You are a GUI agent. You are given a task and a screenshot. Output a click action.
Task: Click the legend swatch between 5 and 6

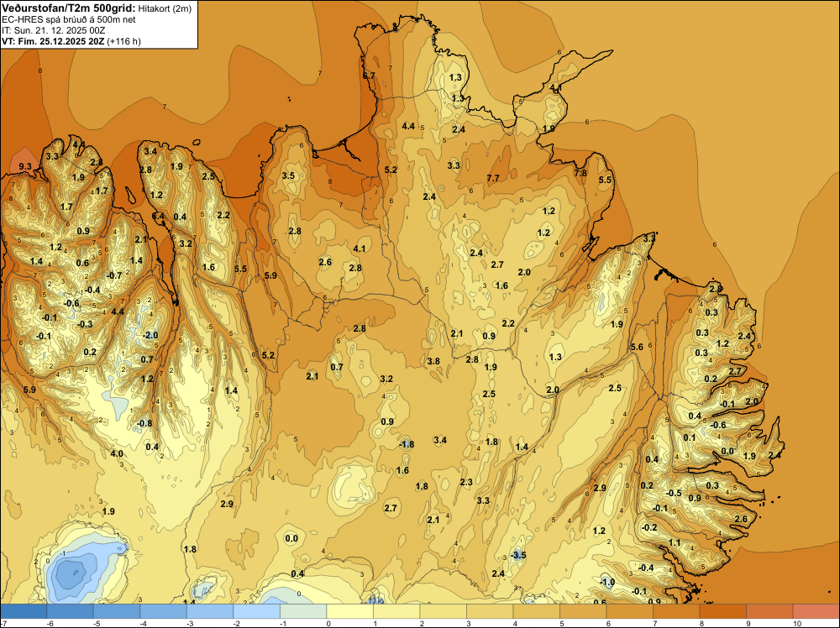coord(583,611)
